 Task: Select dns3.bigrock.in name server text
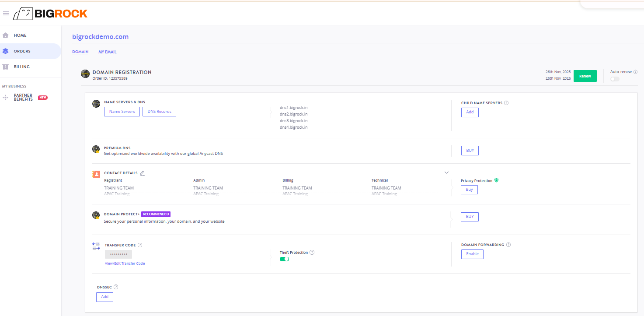(x=294, y=121)
